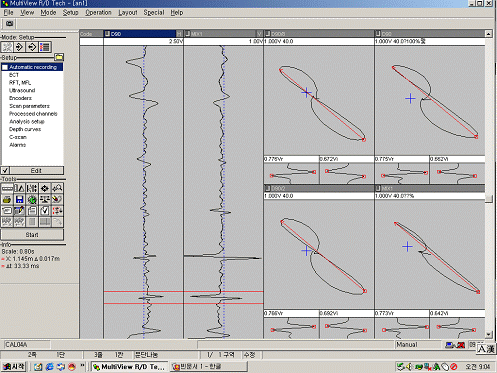Click the pencil edit tool icon
Screen dimensions: 497x373
(19, 211)
